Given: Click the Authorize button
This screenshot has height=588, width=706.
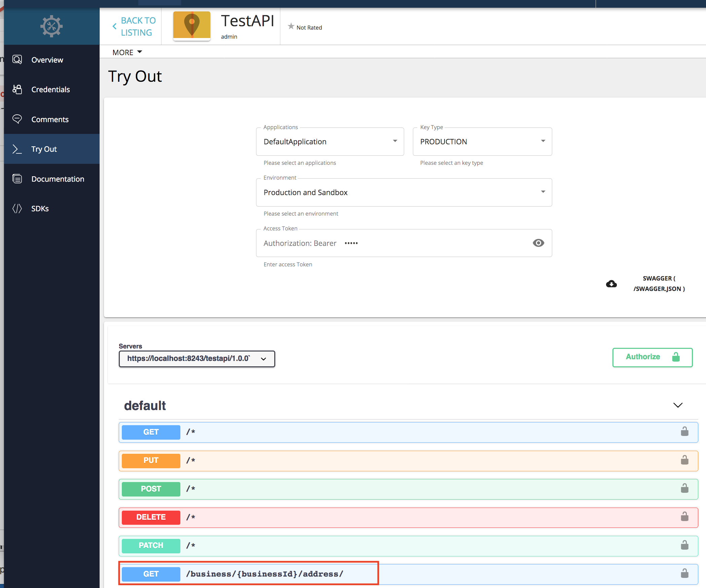Looking at the screenshot, I should tap(652, 357).
